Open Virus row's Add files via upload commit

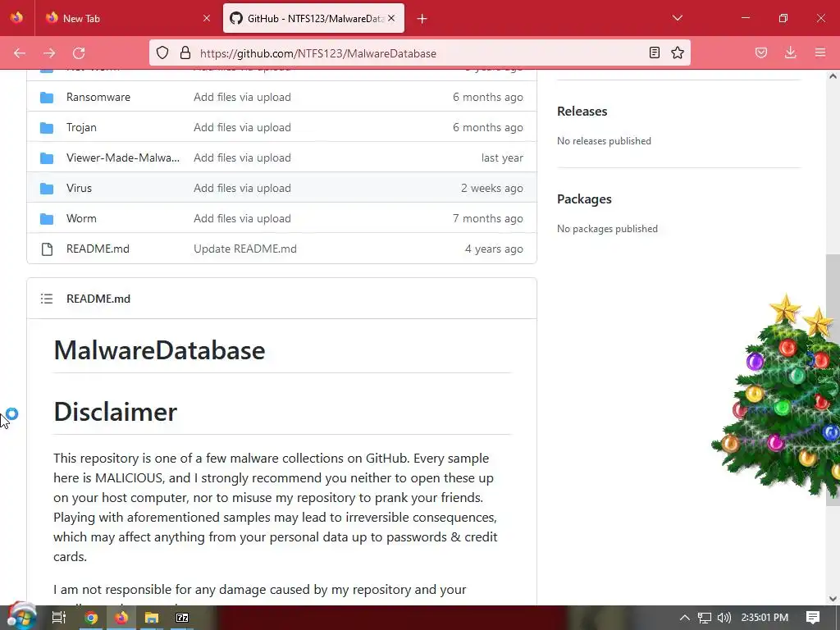[242, 188]
